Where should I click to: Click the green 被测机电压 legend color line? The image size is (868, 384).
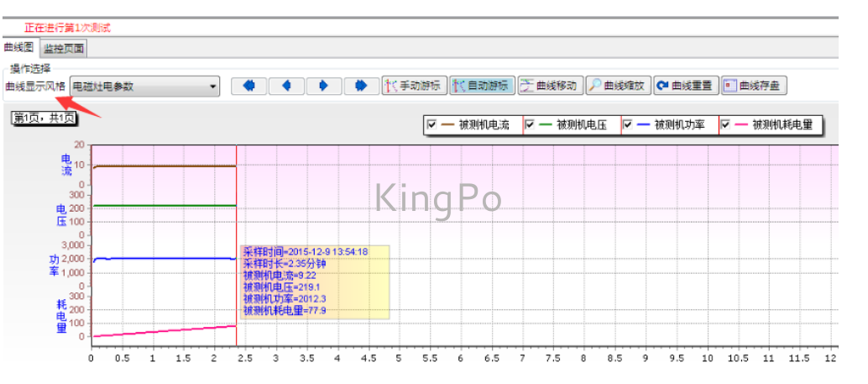546,125
